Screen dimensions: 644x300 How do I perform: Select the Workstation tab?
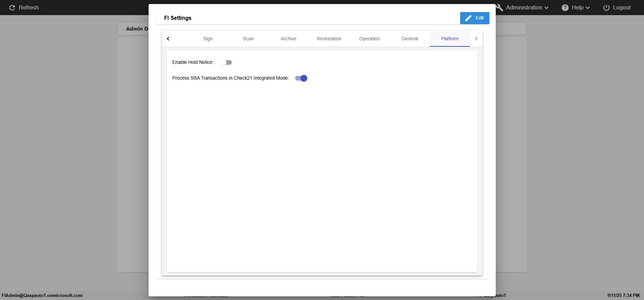329,39
